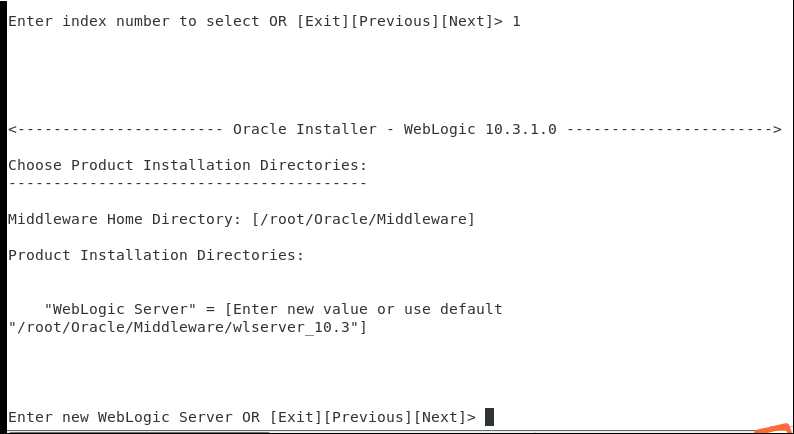Click the Middleware Home Directory label

tap(125, 219)
